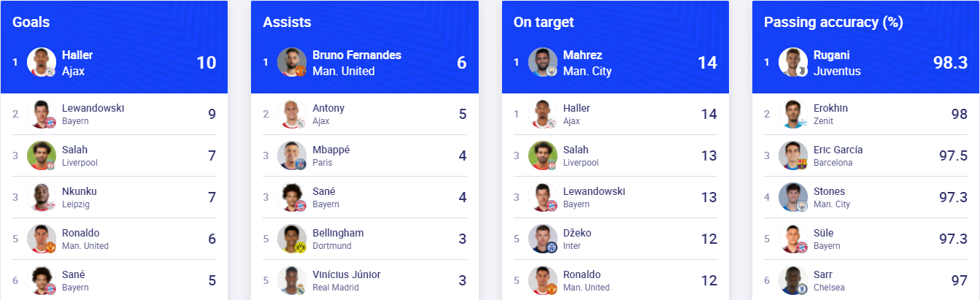Click Salah's name in On target list
Image resolution: width=980 pixels, height=300 pixels.
576,150
